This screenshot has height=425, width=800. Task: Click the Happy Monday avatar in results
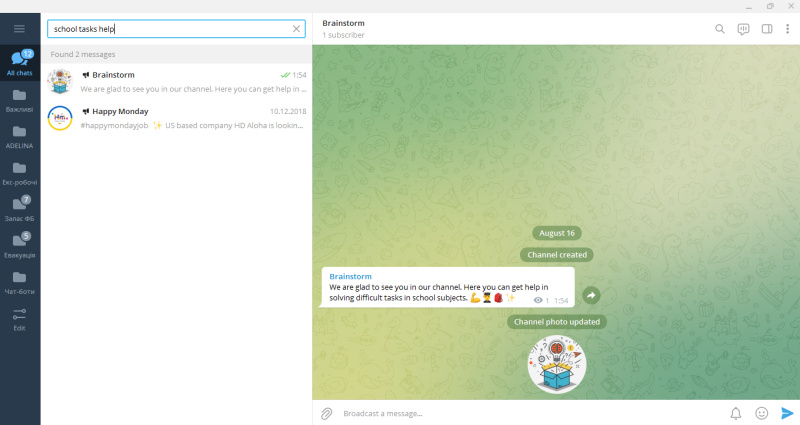pyautogui.click(x=60, y=118)
